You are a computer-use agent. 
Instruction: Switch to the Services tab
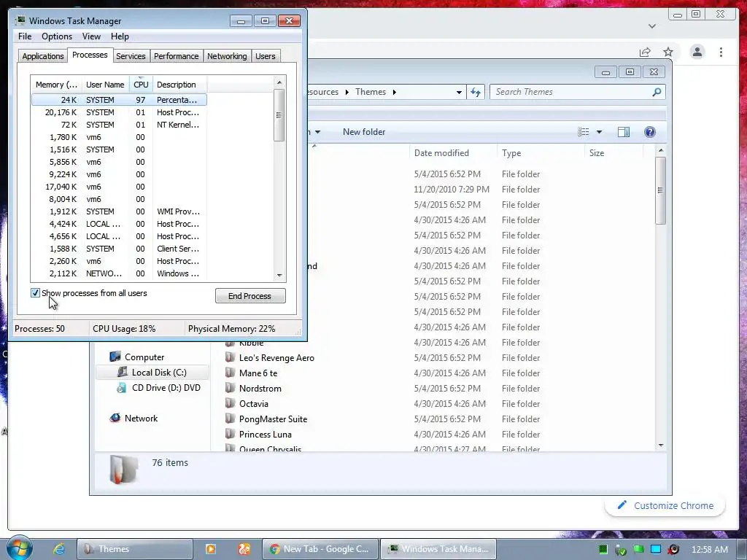coord(131,55)
